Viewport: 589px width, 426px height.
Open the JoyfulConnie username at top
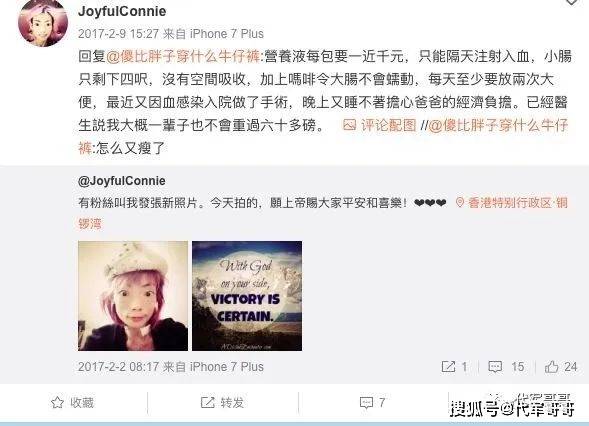point(122,11)
